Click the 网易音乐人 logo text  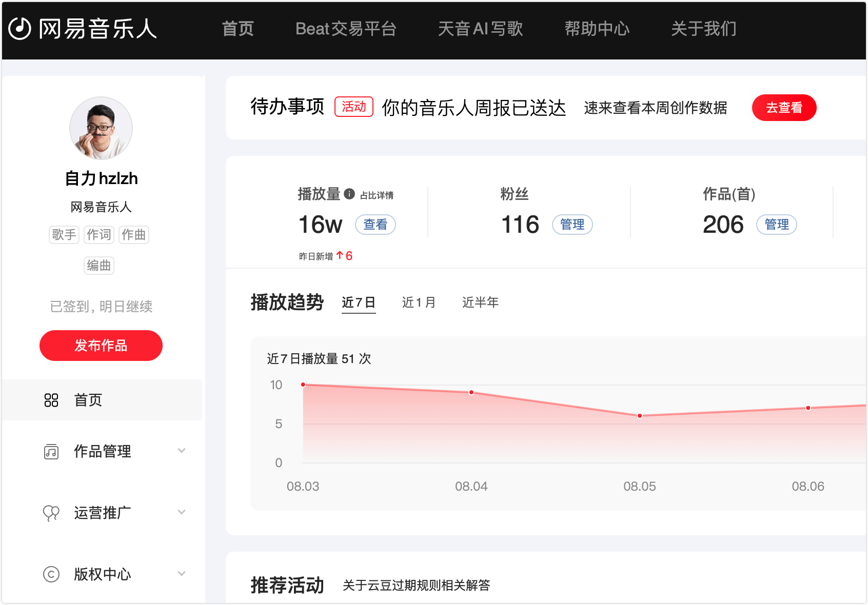tap(97, 29)
